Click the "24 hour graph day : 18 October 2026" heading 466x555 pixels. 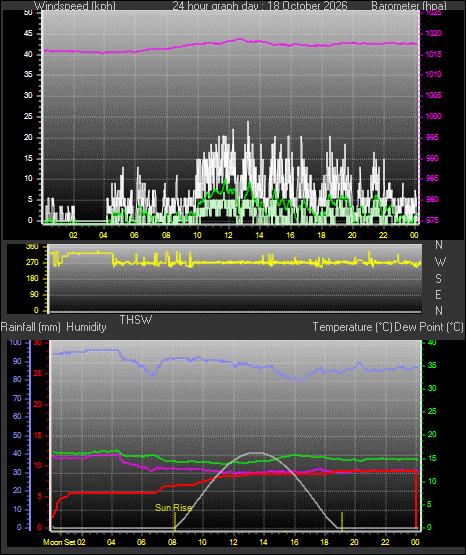260,6
